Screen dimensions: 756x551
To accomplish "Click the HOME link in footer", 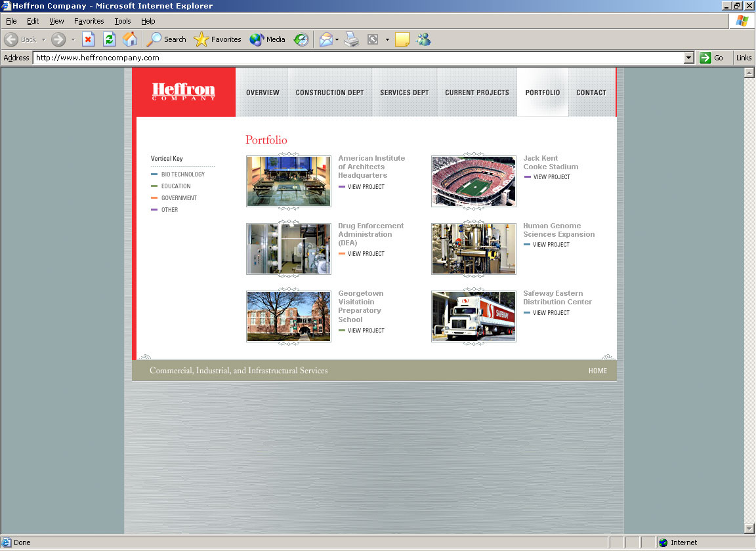I will click(x=597, y=371).
